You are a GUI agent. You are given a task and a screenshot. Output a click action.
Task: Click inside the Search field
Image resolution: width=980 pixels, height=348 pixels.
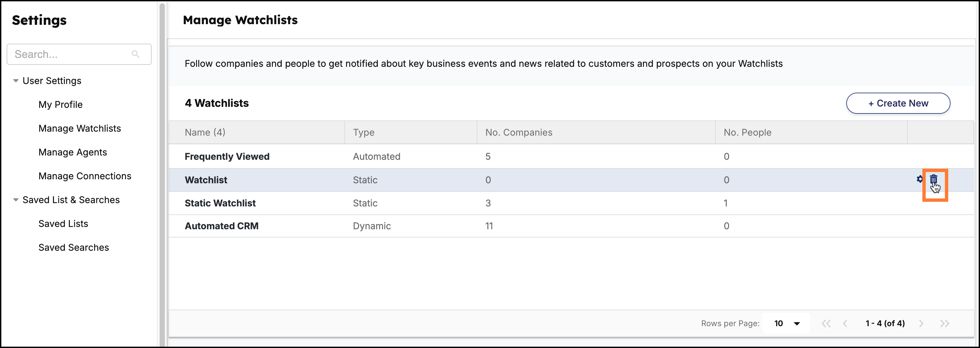69,54
